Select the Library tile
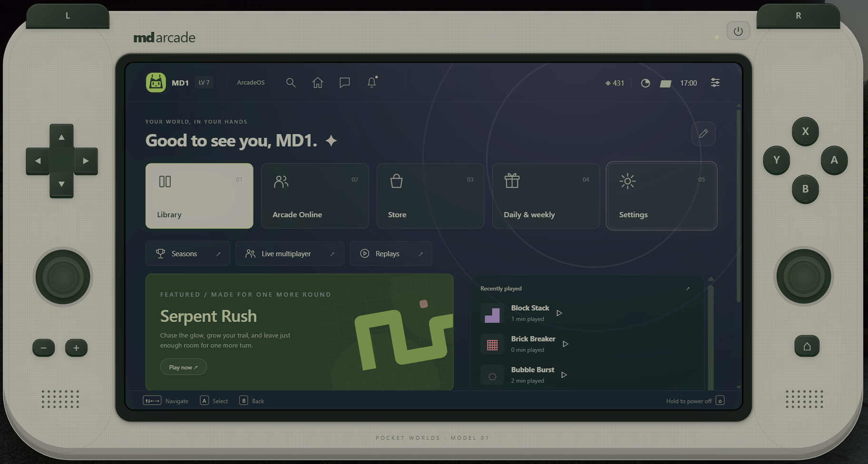 coord(199,196)
